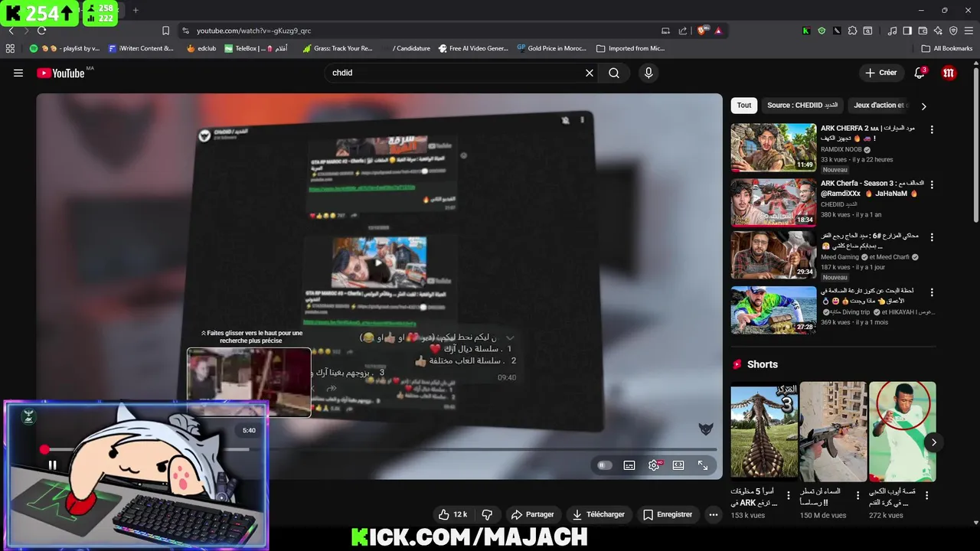Image resolution: width=980 pixels, height=551 pixels.
Task: Select the Source : CHEDIID chip
Action: (x=802, y=106)
